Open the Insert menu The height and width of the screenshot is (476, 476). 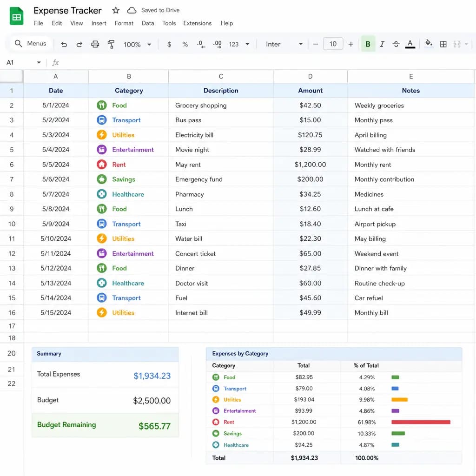[99, 23]
